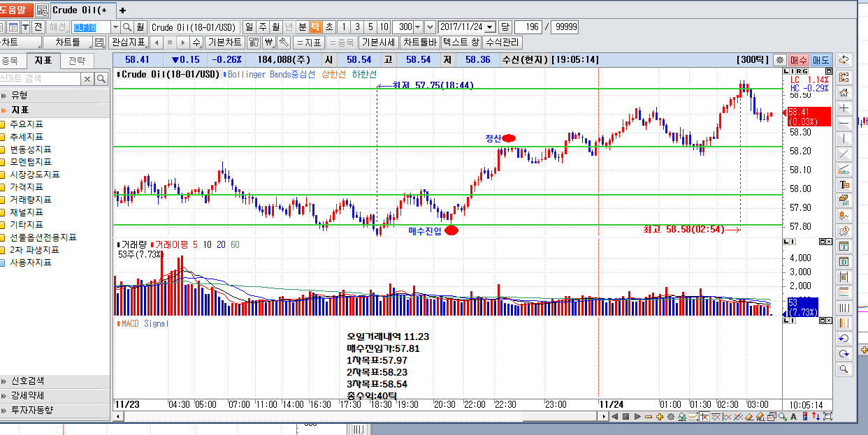Toggle the 분 minute period button
Viewport: 868px width, 435px height.
(303, 27)
